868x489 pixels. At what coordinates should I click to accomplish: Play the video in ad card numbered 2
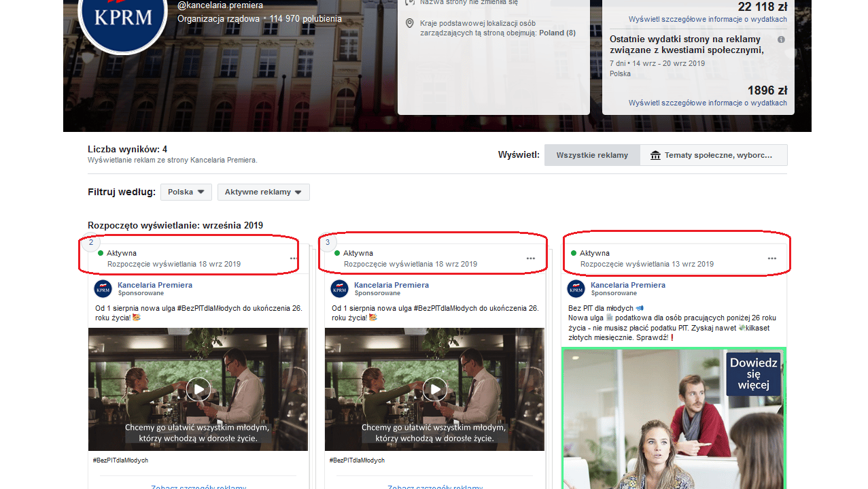[198, 390]
